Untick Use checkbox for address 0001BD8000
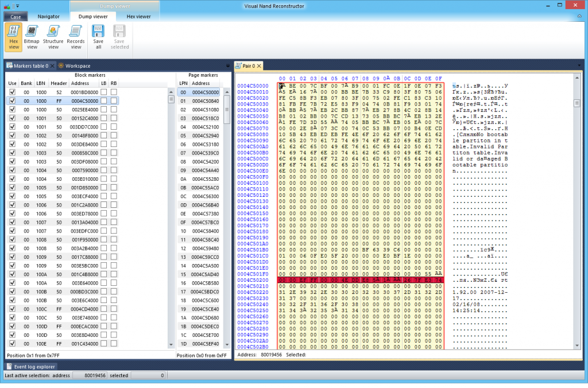This screenshot has width=588, height=388. [13, 92]
